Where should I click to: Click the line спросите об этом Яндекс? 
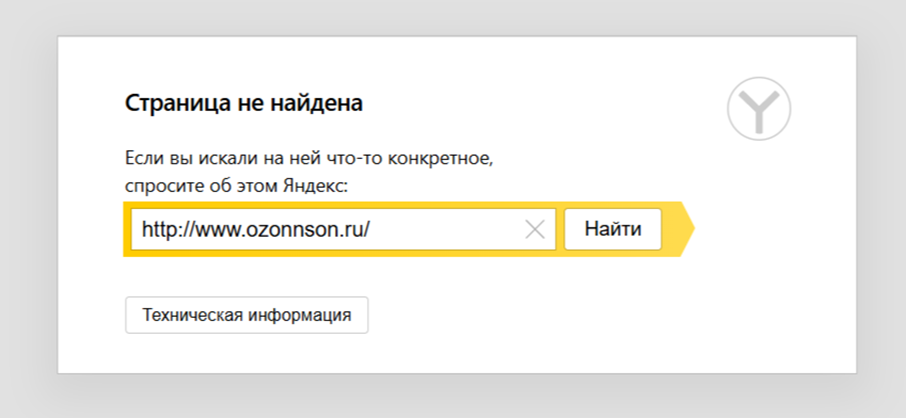click(x=236, y=185)
